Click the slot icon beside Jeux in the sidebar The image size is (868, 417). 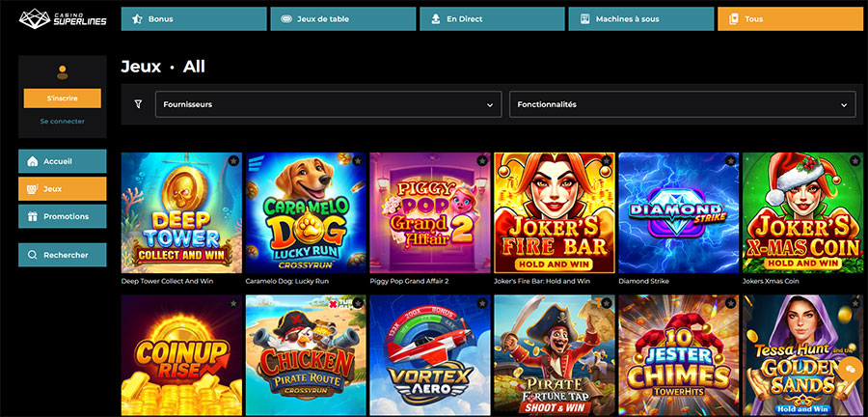(x=33, y=189)
